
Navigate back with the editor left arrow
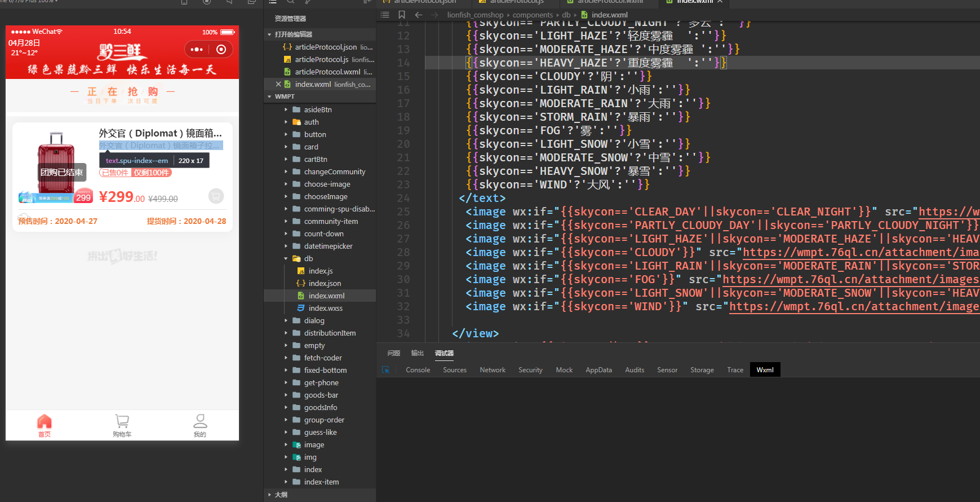click(x=418, y=15)
